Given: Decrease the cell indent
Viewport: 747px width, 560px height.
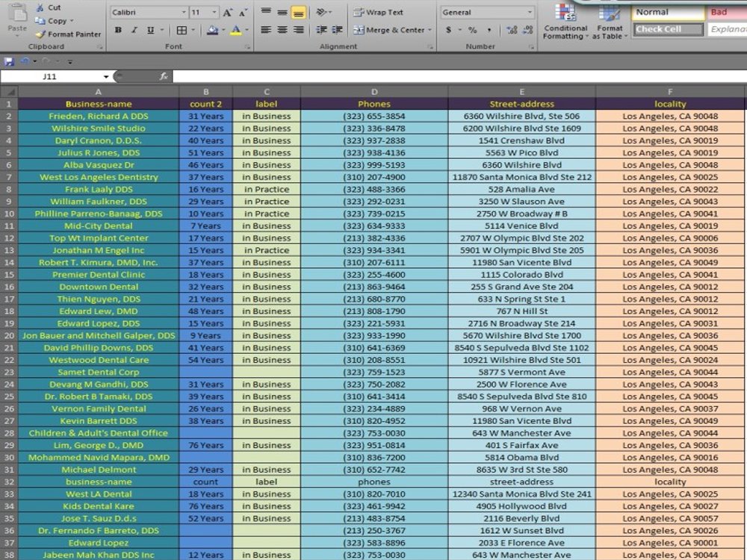Looking at the screenshot, I should (x=321, y=30).
